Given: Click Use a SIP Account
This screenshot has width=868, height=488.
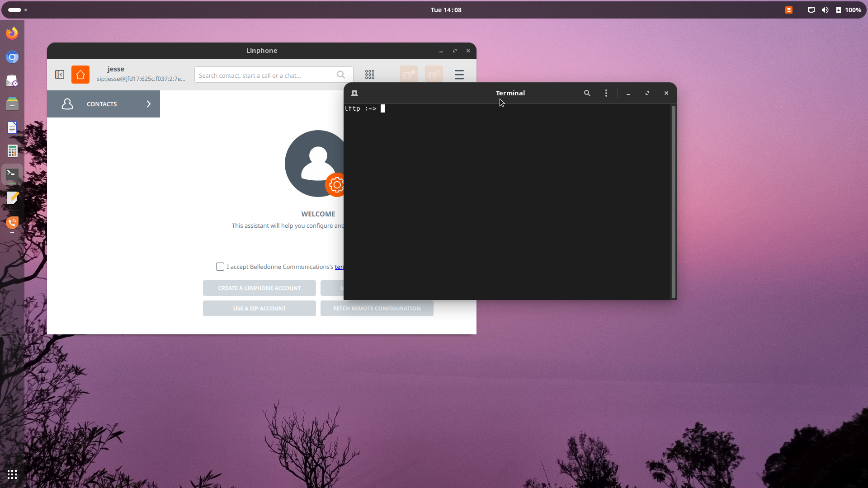Looking at the screenshot, I should (259, 308).
